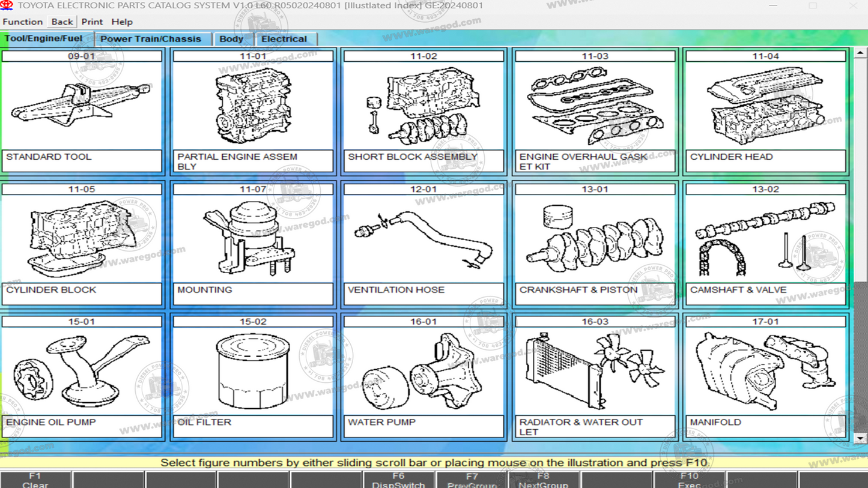Open the Function menu

point(23,22)
